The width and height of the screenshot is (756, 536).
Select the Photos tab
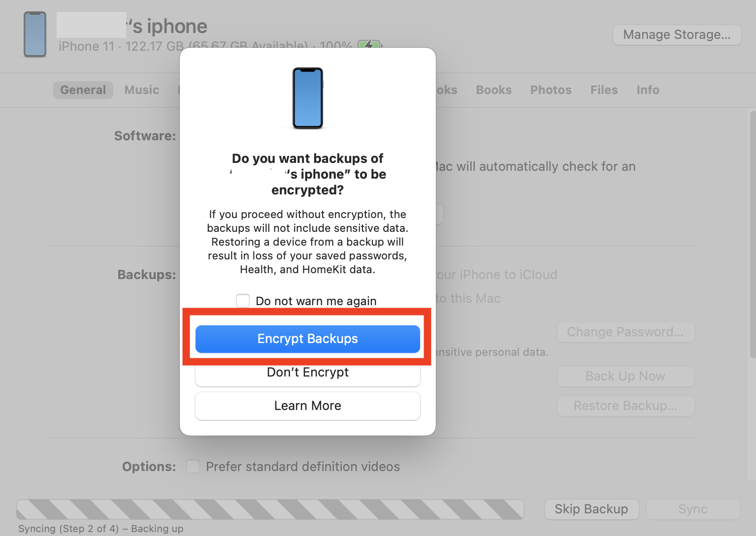[x=551, y=90]
